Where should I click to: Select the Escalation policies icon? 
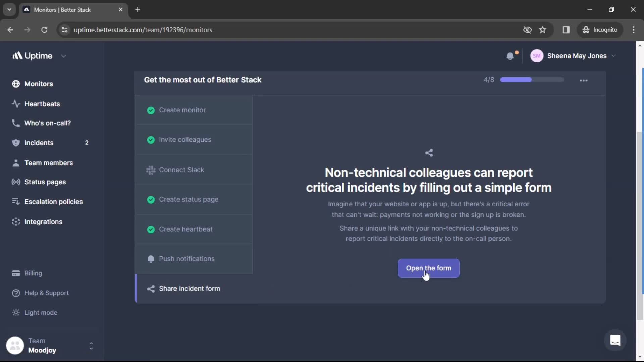[15, 201]
